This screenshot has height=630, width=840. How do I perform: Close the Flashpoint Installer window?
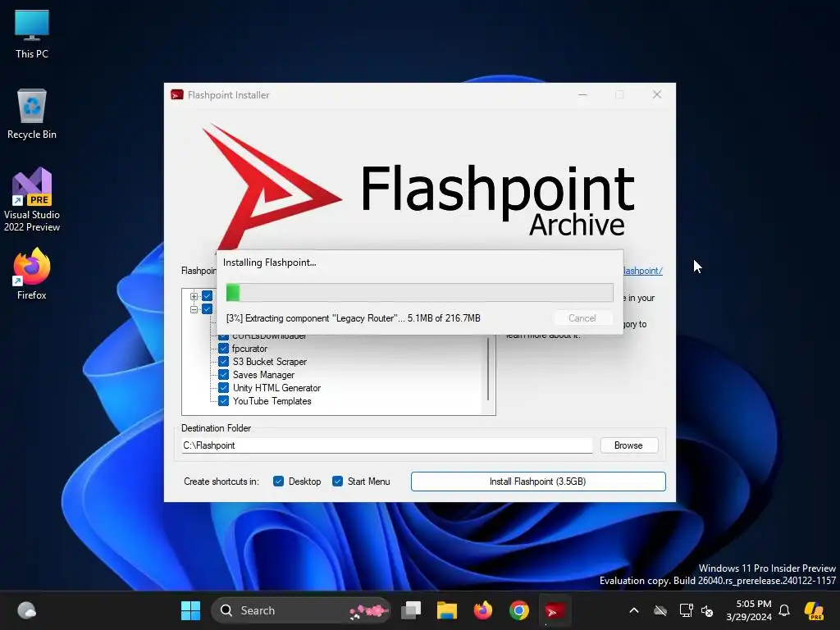pos(657,95)
